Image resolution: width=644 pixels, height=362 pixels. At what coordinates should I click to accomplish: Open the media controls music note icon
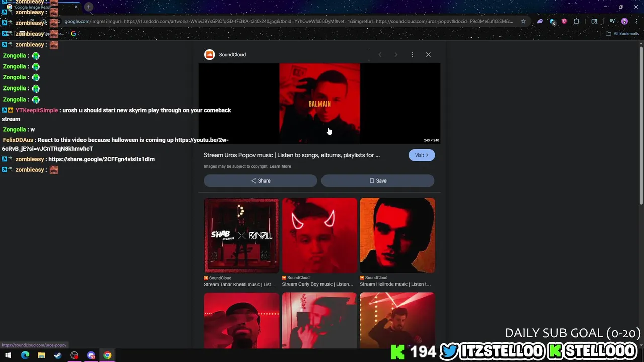click(612, 21)
